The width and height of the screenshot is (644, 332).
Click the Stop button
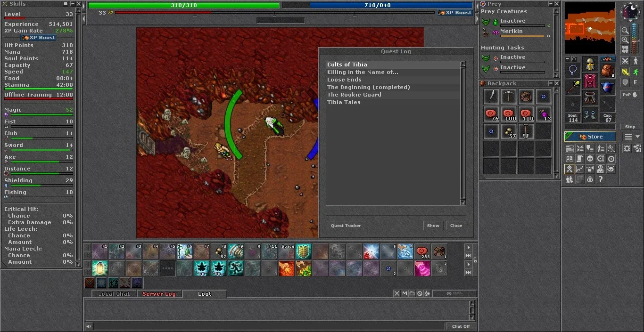tap(630, 127)
